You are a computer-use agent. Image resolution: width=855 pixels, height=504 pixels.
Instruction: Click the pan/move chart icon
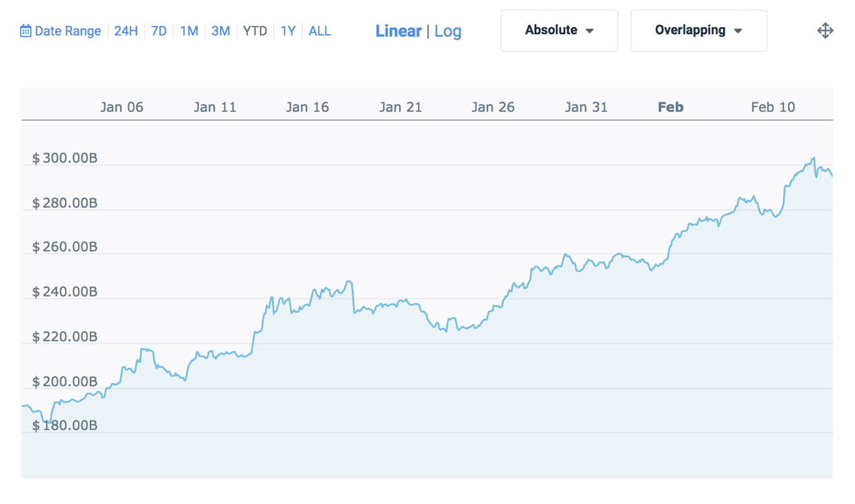tap(825, 30)
